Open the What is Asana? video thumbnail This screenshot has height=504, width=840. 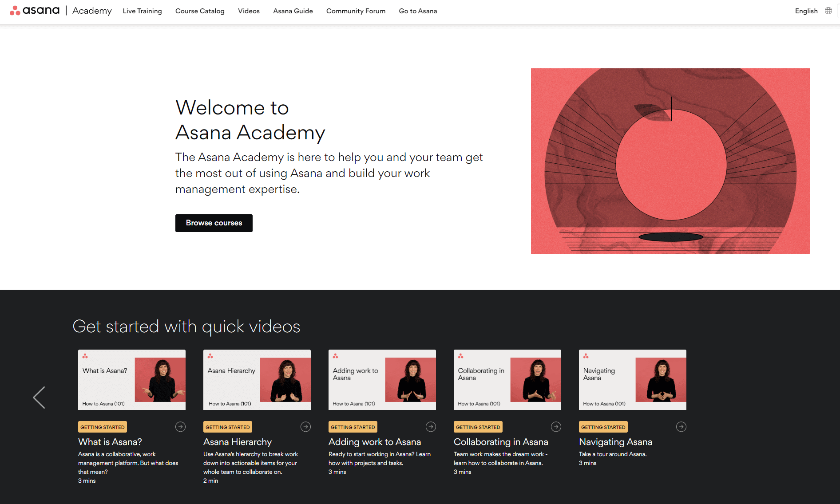coord(132,380)
